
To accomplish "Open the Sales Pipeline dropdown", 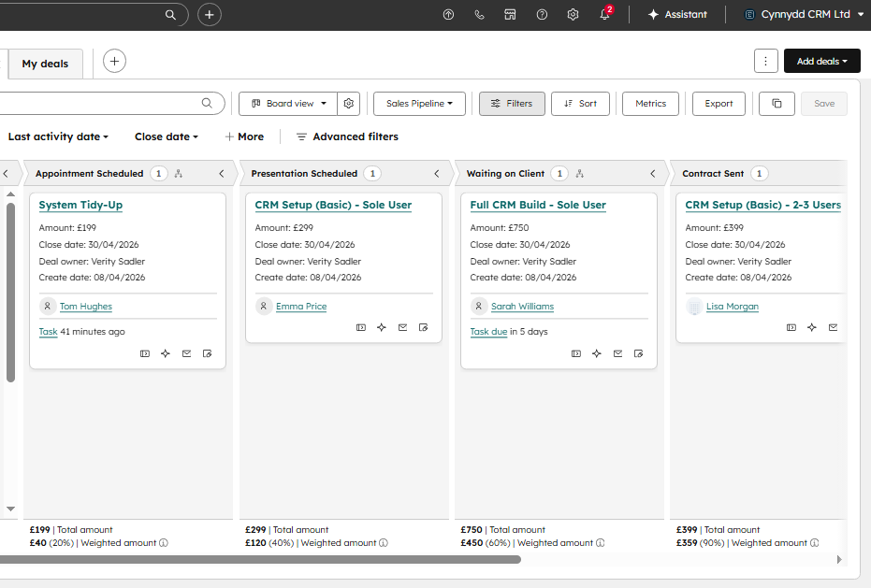I will pyautogui.click(x=419, y=103).
